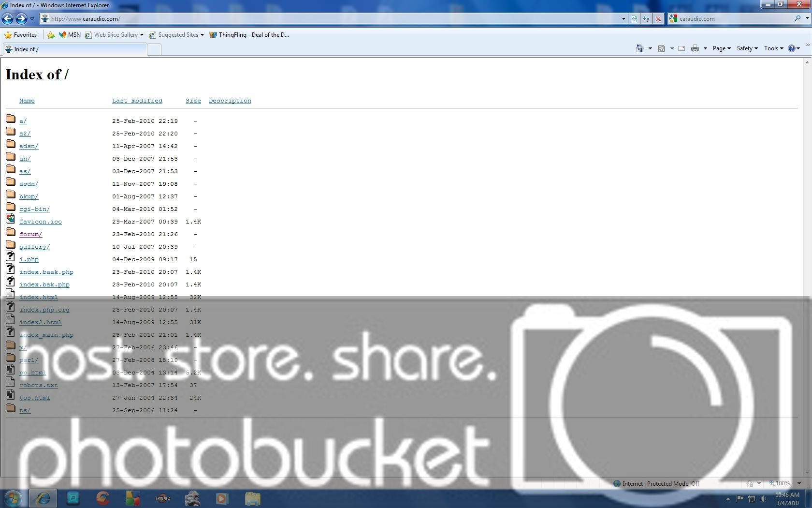The width and height of the screenshot is (812, 508).
Task: Open Windows Media Player from taskbar
Action: 222,498
